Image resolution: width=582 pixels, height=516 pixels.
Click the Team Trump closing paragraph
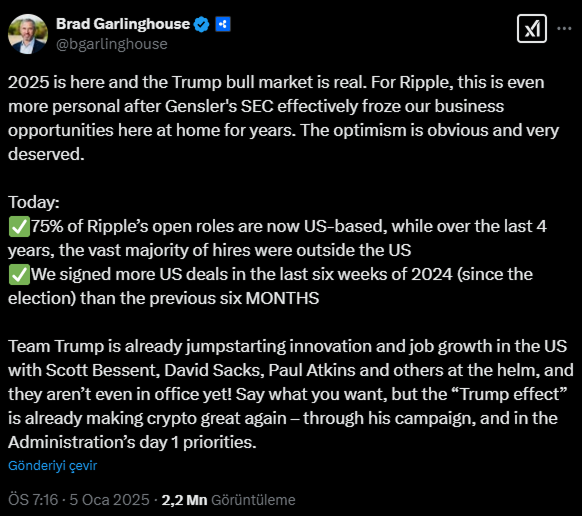[291, 394]
